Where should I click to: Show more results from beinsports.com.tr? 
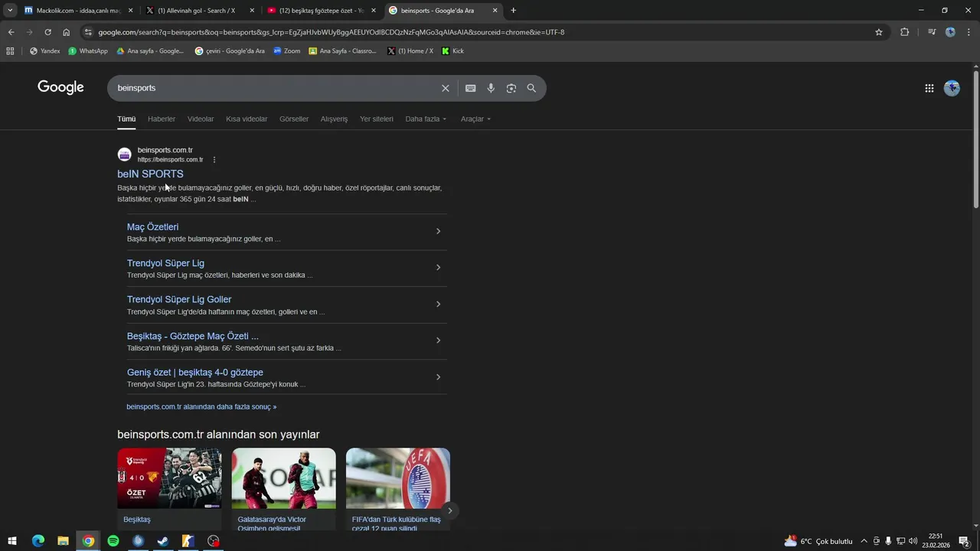(x=201, y=406)
